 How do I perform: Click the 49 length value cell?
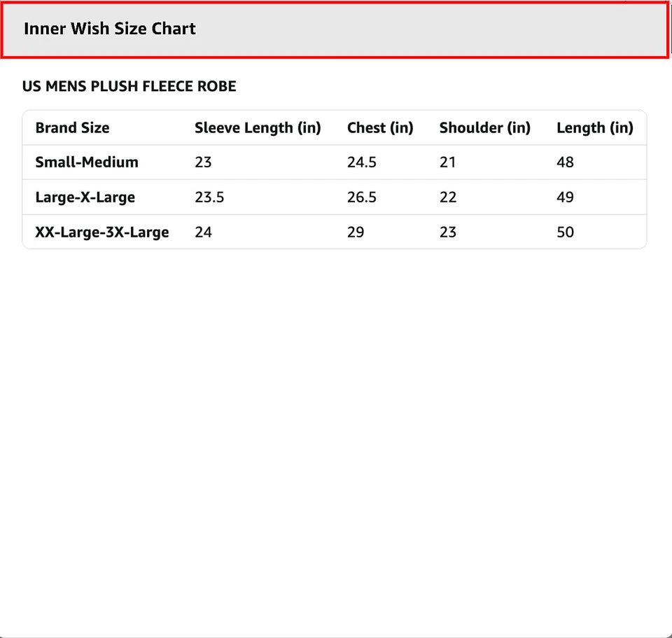click(x=565, y=197)
